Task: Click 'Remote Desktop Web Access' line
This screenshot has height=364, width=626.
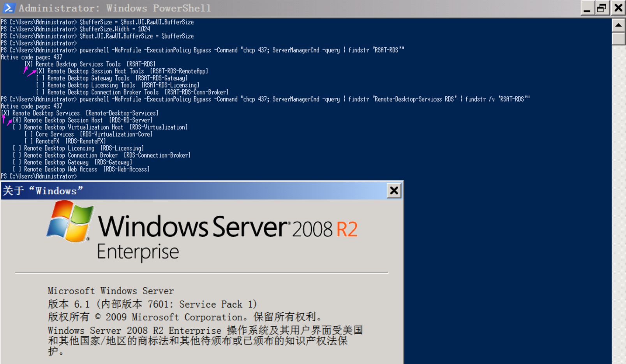Action: pyautogui.click(x=81, y=169)
